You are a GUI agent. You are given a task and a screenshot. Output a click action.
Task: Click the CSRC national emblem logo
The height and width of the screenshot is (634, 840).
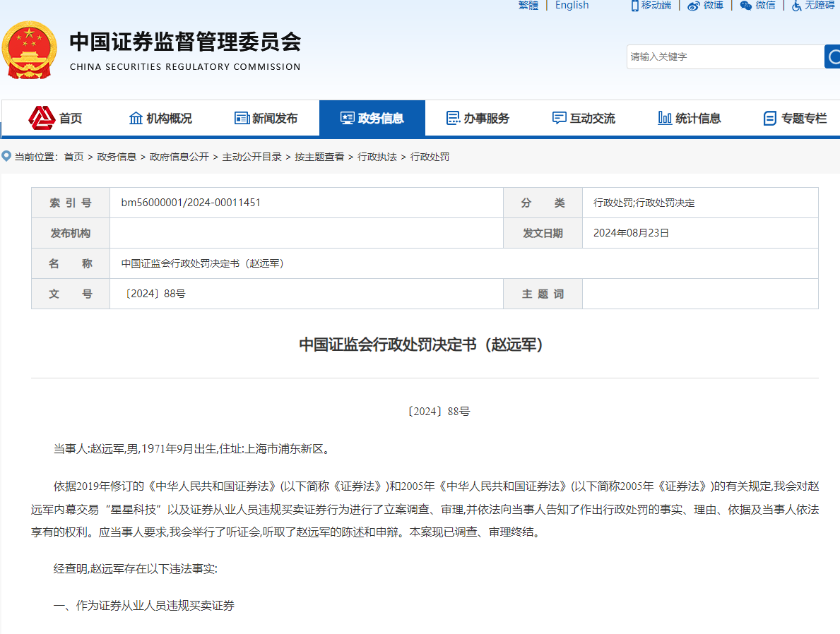(30, 50)
